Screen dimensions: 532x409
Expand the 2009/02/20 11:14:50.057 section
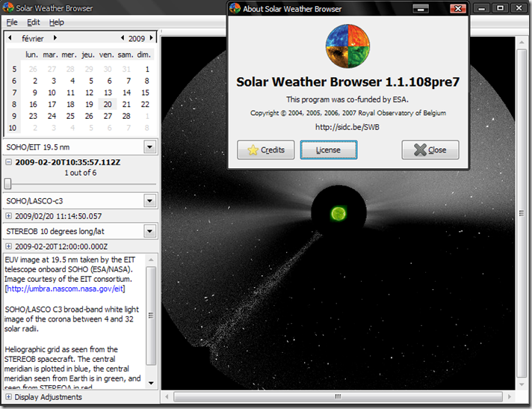coord(8,216)
